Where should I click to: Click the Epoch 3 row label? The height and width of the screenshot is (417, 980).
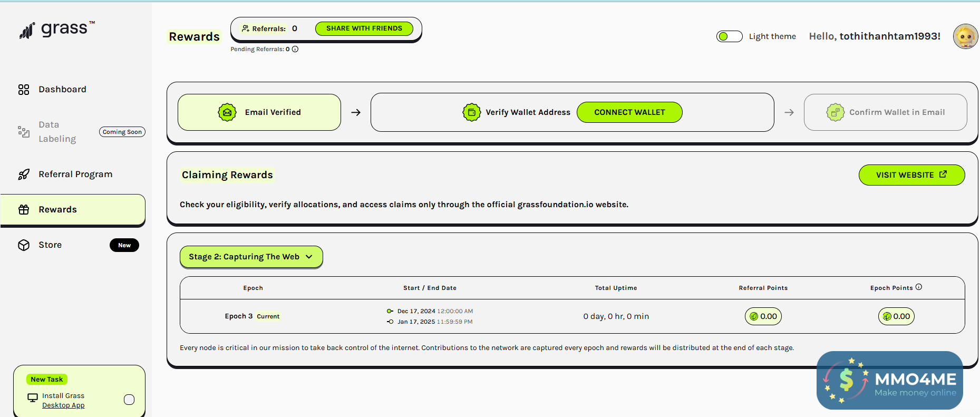coord(239,316)
